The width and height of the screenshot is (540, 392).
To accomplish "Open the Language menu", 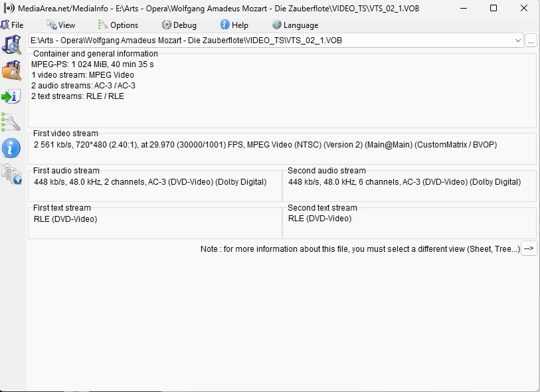I will point(295,25).
